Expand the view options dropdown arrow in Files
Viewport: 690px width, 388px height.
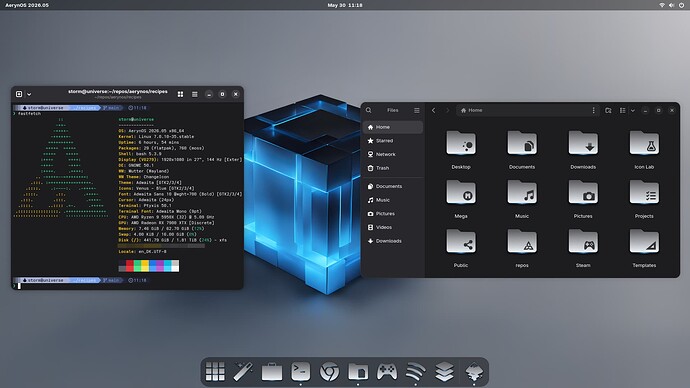click(x=633, y=110)
